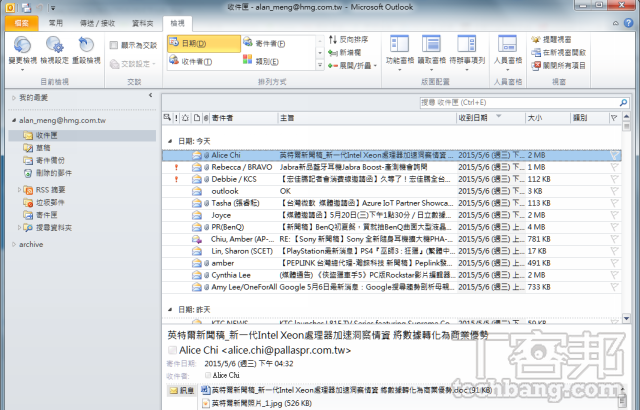
Task: Click 在新視窗開啟 open in new window
Action: 558,52
